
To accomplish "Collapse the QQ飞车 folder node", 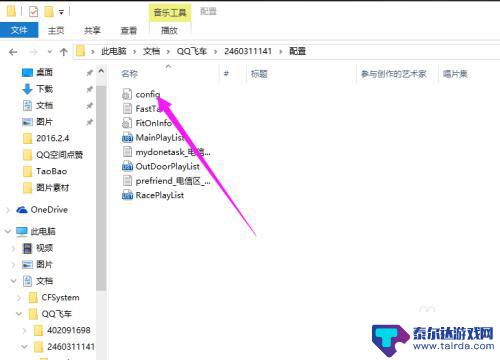I will 19,314.
